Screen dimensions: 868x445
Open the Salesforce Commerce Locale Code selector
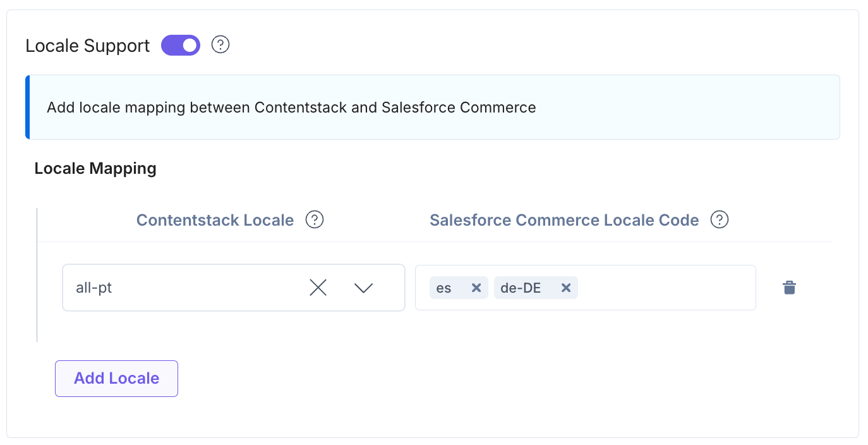pos(663,288)
